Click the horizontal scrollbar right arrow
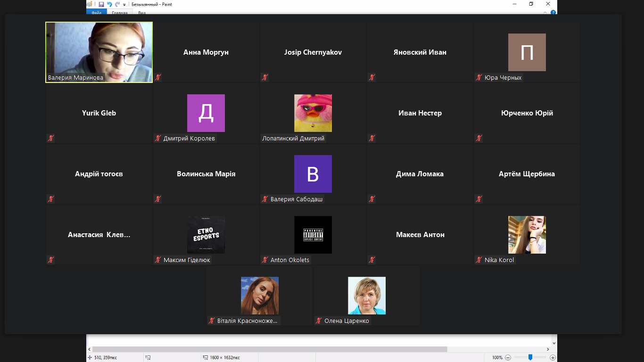The height and width of the screenshot is (362, 644). pyautogui.click(x=548, y=349)
